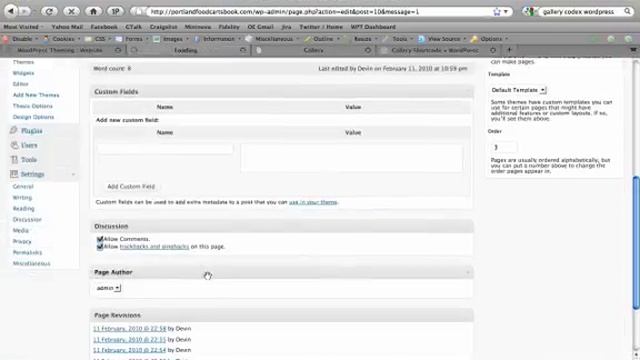Click the Users sidebar icon
640x360 pixels.
14,145
